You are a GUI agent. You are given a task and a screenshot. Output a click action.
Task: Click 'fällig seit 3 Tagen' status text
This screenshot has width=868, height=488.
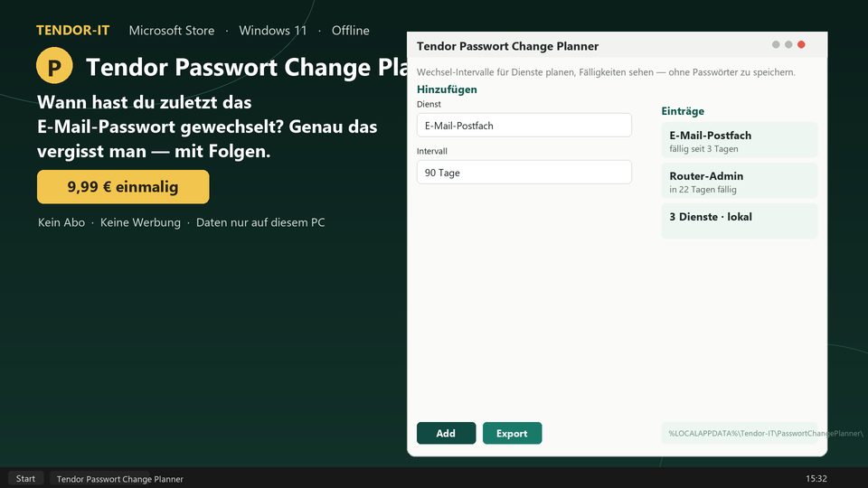tap(703, 149)
